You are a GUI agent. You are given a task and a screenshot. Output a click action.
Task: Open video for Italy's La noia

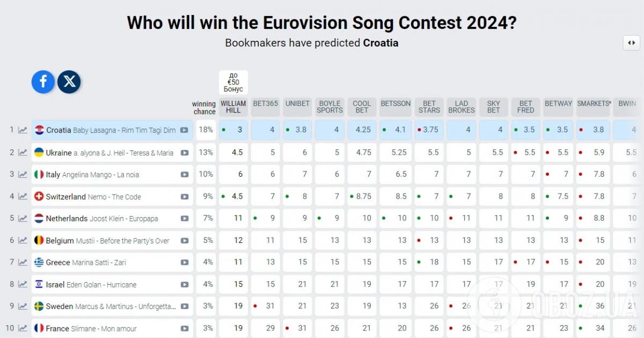click(x=184, y=175)
